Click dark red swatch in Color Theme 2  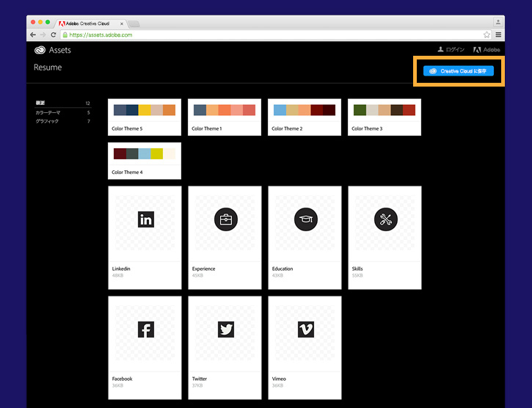[x=317, y=110]
